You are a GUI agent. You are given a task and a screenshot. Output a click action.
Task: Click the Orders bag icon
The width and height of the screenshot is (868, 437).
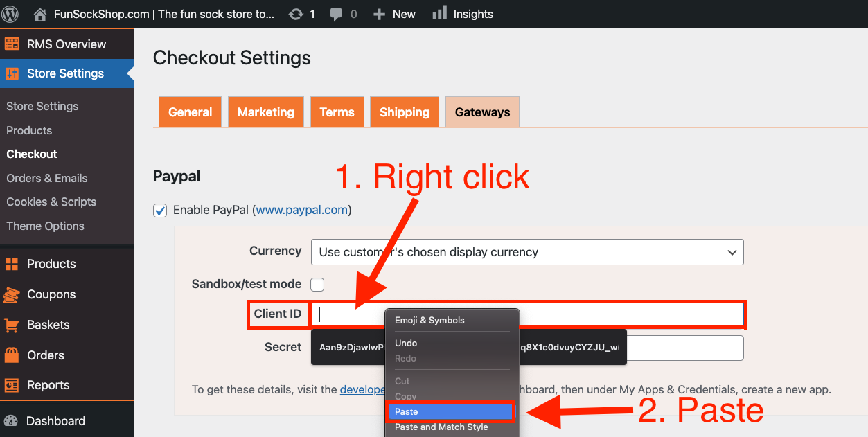[x=12, y=355]
